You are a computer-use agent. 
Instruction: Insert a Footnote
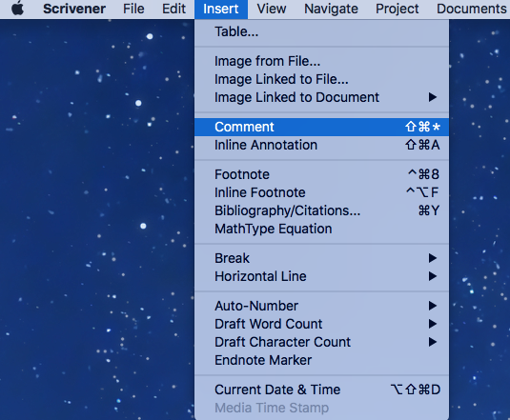click(321, 174)
